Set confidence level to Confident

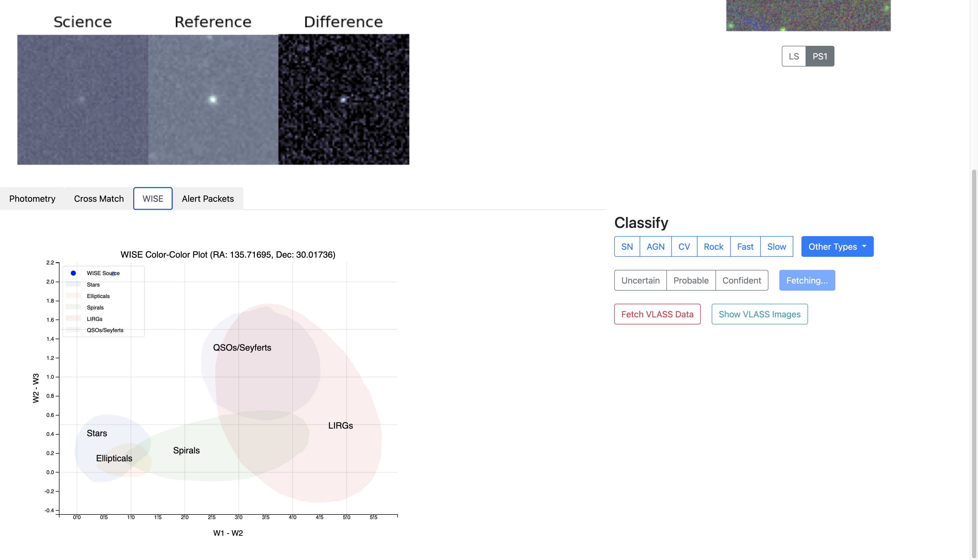pyautogui.click(x=742, y=280)
